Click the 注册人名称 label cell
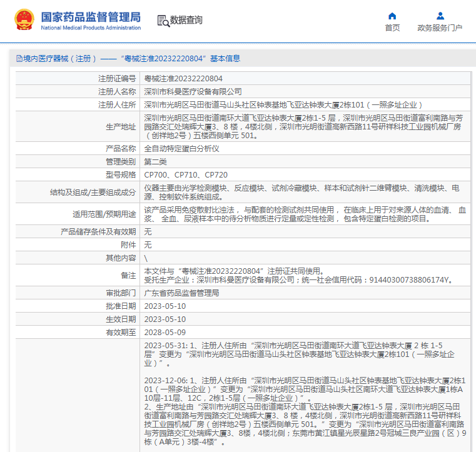476x452 pixels. point(78,92)
